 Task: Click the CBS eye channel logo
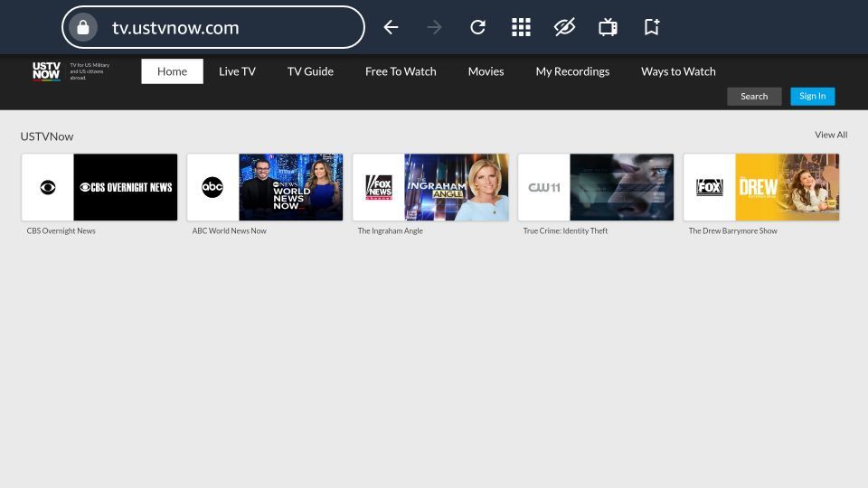(x=48, y=187)
